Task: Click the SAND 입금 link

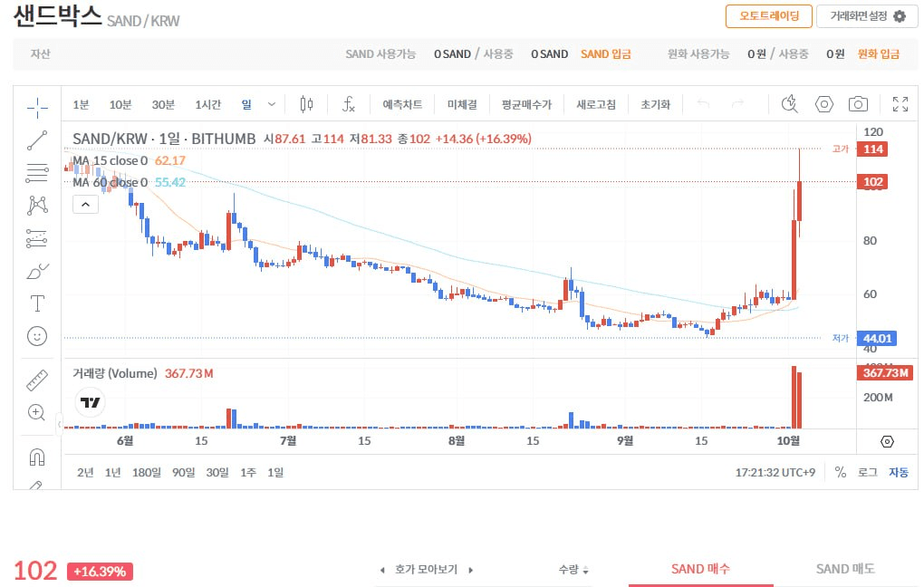Action: point(606,54)
